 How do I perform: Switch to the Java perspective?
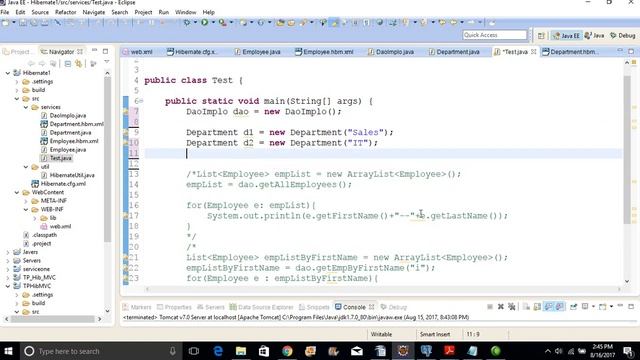point(594,36)
